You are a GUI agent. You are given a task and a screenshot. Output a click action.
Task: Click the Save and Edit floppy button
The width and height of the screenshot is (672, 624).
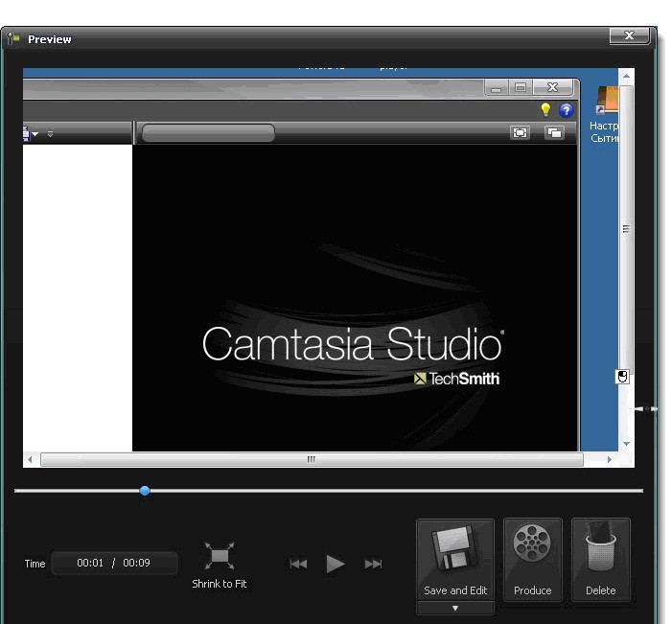pos(455,559)
